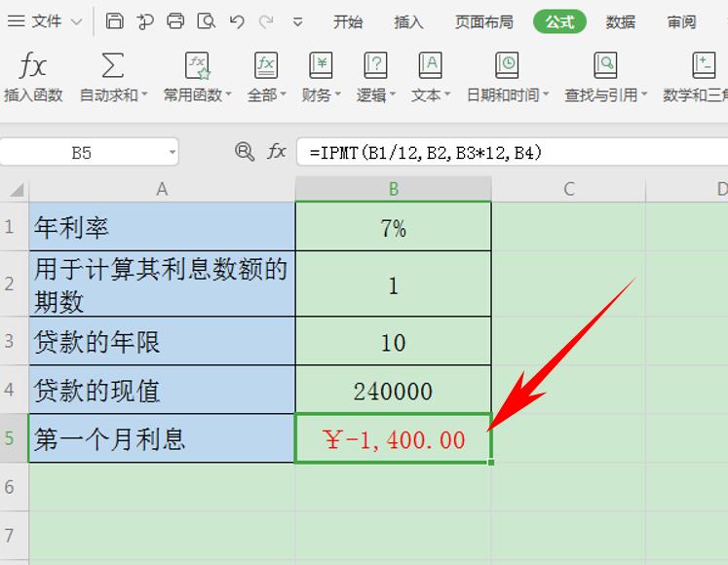728x565 pixels.
Task: Click the 数学和三角 functions icon
Action: [x=704, y=65]
